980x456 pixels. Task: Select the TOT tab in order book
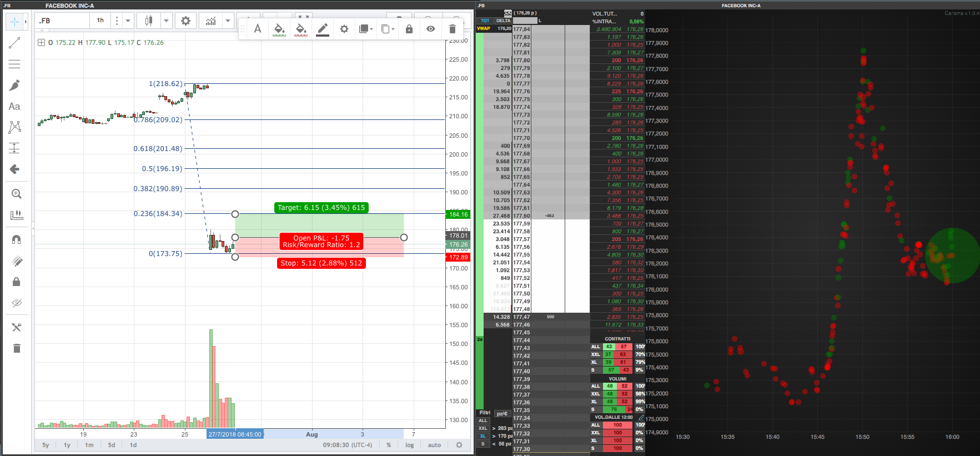(x=485, y=21)
